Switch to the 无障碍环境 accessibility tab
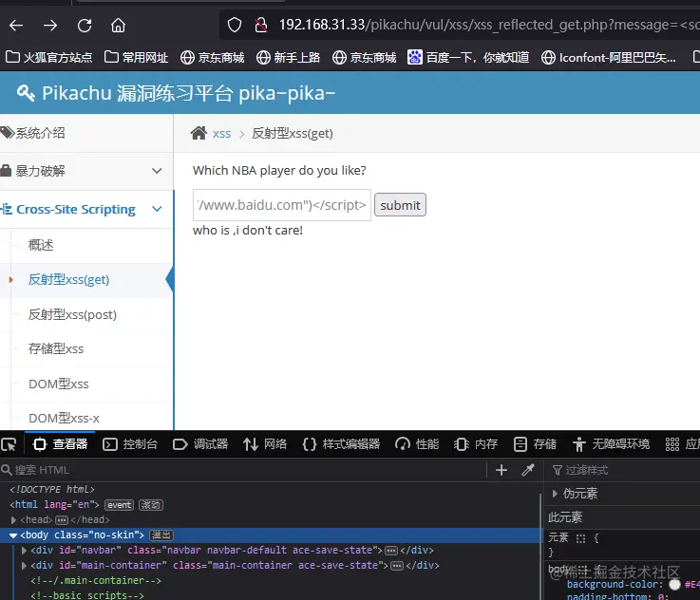 pyautogui.click(x=611, y=444)
